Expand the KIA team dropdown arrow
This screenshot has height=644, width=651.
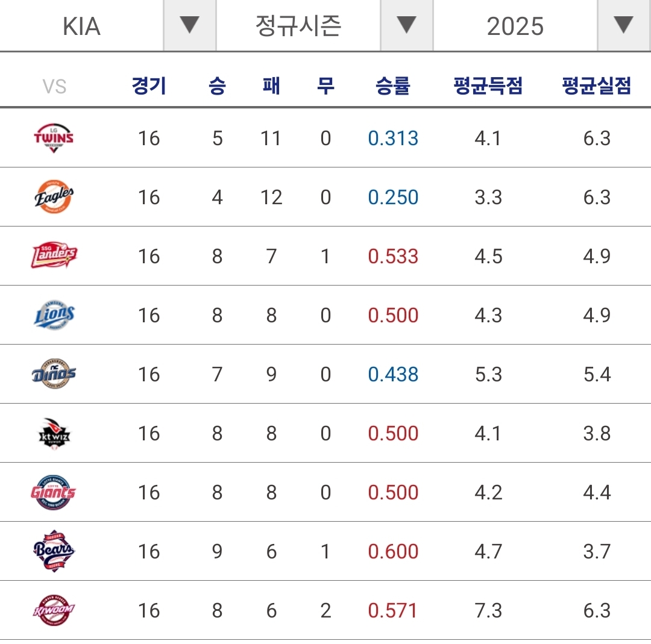click(x=189, y=25)
